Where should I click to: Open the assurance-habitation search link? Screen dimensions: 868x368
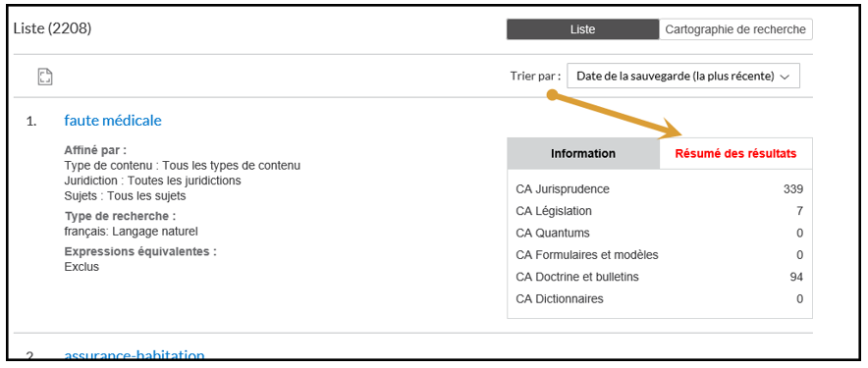click(x=135, y=356)
